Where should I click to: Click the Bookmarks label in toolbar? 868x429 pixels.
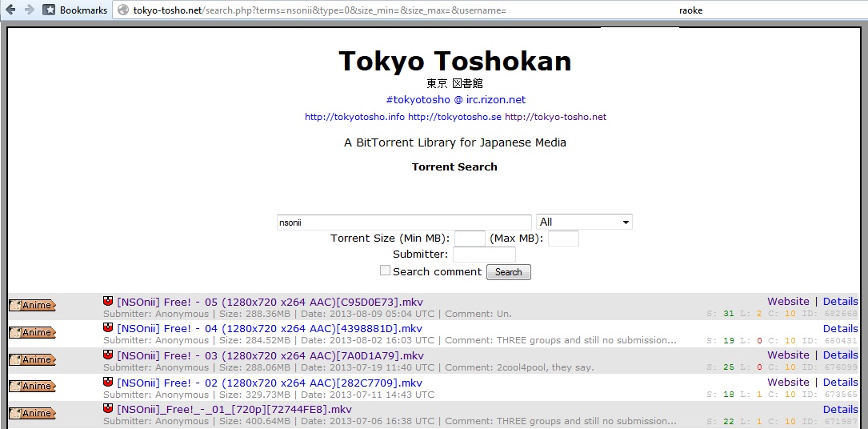[x=83, y=10]
